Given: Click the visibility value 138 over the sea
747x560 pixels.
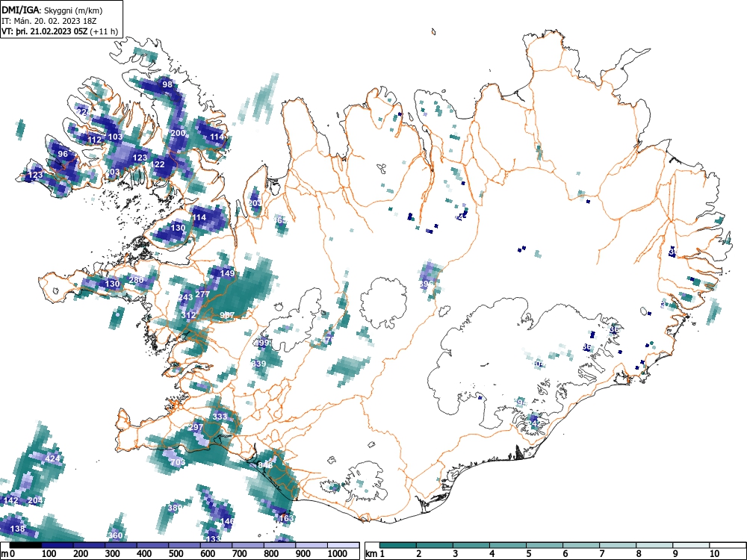Looking at the screenshot, I should pyautogui.click(x=17, y=529).
